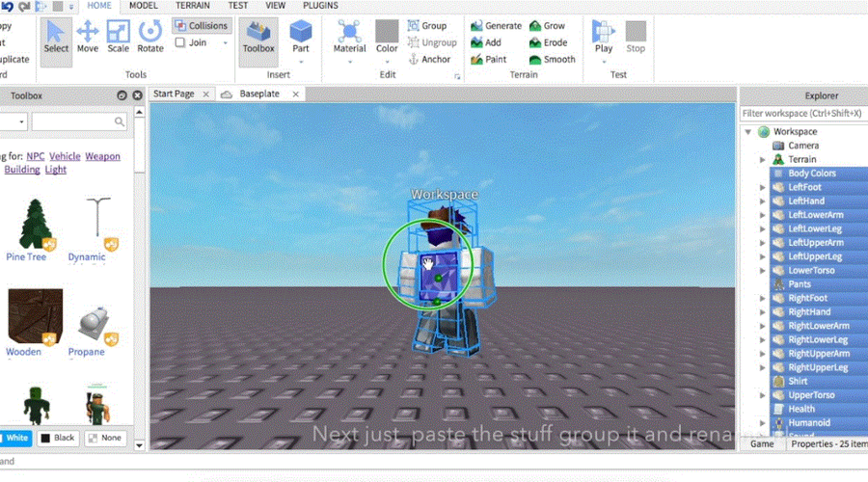868x482 pixels.
Task: Expand the Terrain tree node
Action: (x=762, y=159)
